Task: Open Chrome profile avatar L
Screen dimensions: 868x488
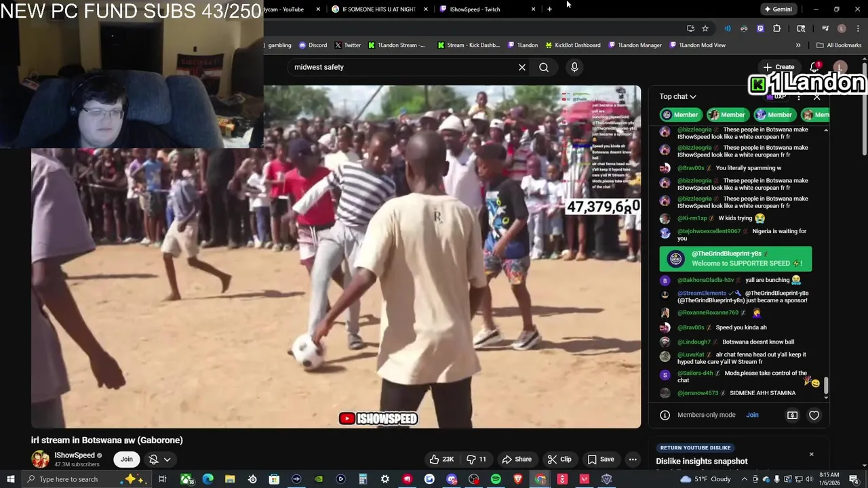Action: 842,28
